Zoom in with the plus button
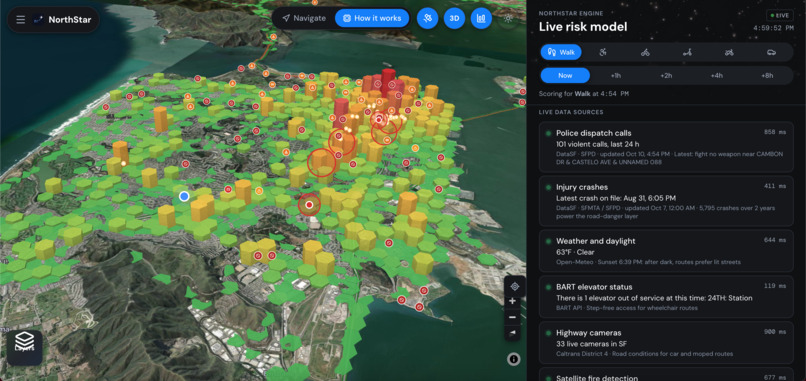The height and width of the screenshot is (381, 806). point(512,301)
